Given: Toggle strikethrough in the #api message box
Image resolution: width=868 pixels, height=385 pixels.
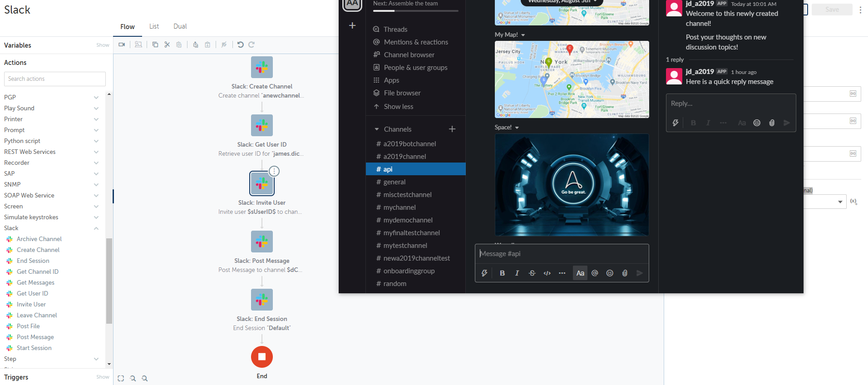Looking at the screenshot, I should point(532,273).
